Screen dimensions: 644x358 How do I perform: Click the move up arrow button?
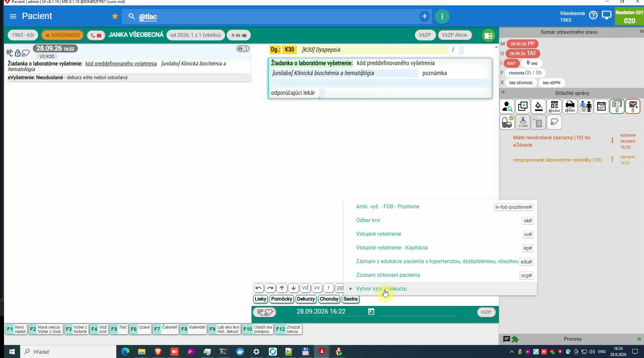pyautogui.click(x=282, y=288)
